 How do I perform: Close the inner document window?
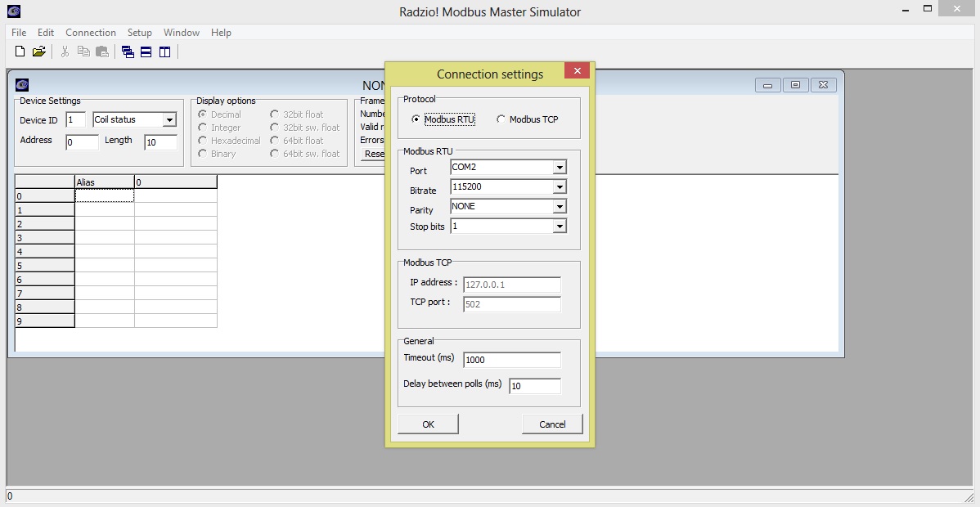coord(823,85)
